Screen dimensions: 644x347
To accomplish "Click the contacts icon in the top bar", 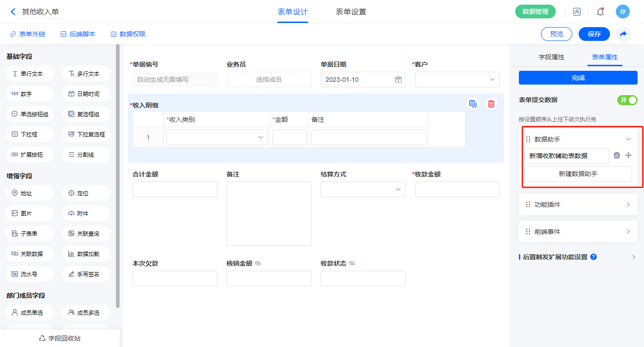I will tap(576, 12).
